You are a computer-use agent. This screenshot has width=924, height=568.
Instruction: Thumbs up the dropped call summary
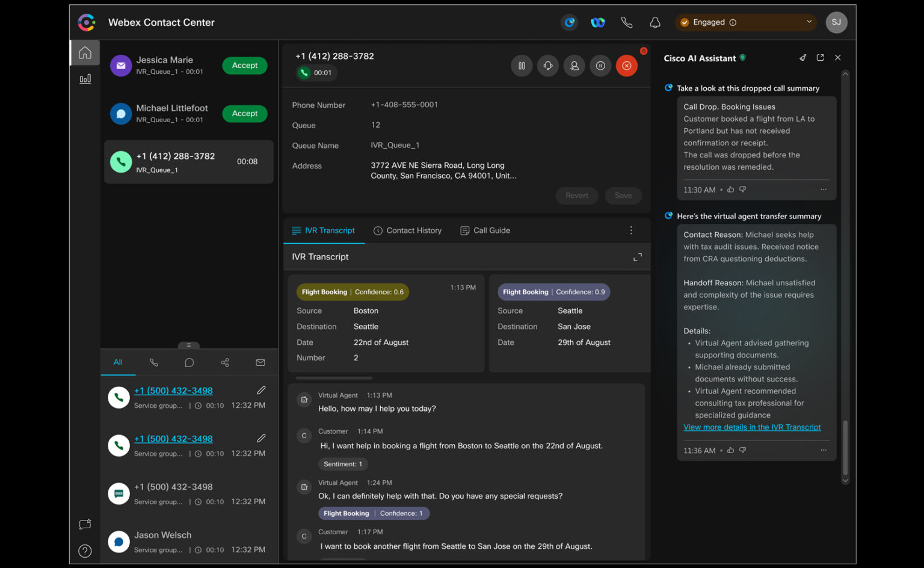pyautogui.click(x=730, y=190)
